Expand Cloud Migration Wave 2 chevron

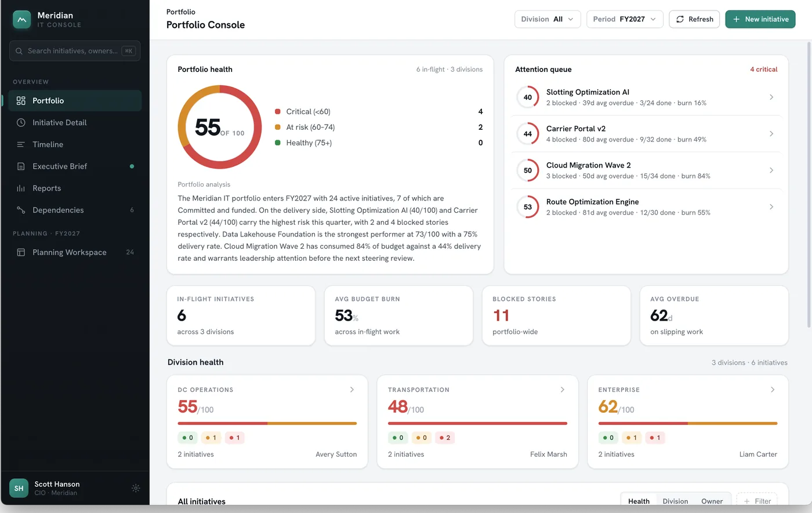click(x=771, y=170)
